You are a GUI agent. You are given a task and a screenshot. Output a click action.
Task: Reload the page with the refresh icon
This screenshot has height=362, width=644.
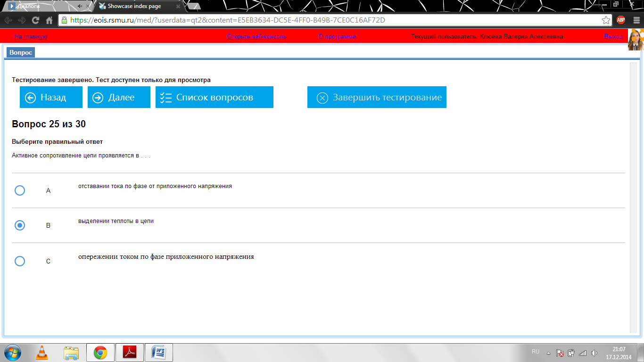tap(35, 20)
